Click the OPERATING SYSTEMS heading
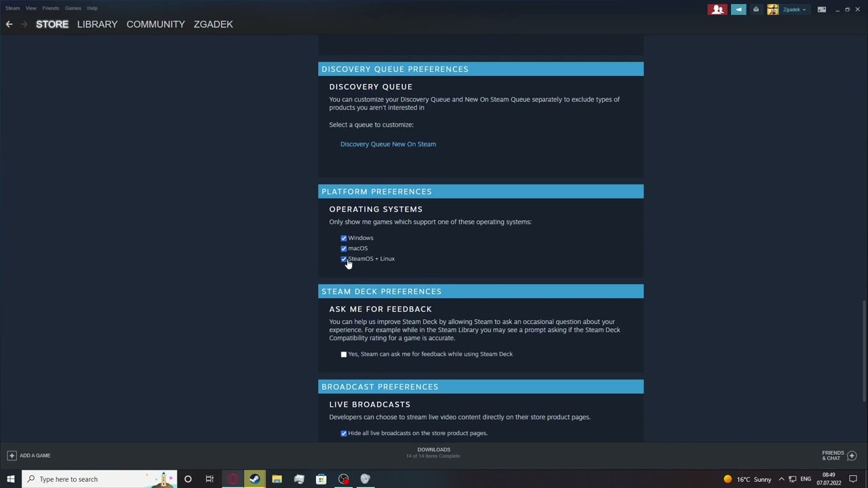The height and width of the screenshot is (488, 868). [376, 209]
